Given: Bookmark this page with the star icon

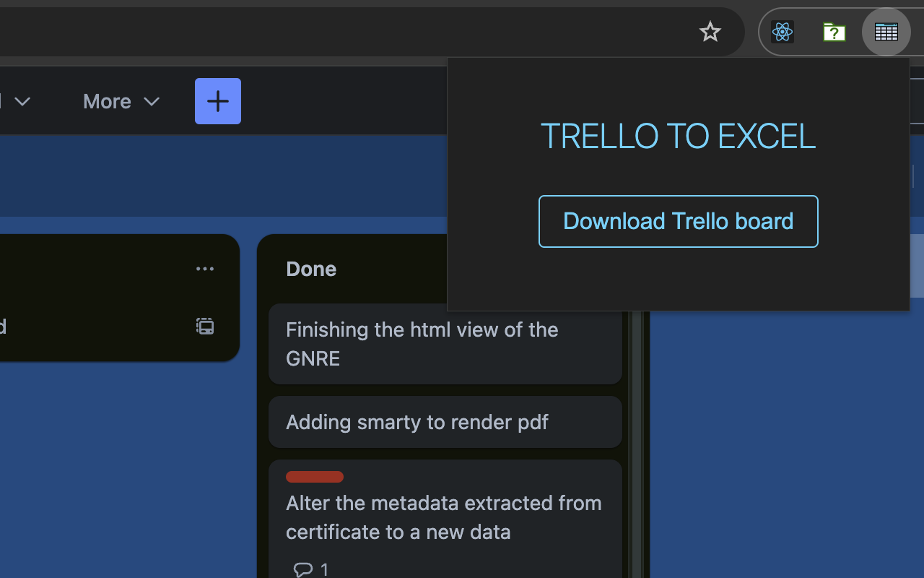Looking at the screenshot, I should point(710,32).
